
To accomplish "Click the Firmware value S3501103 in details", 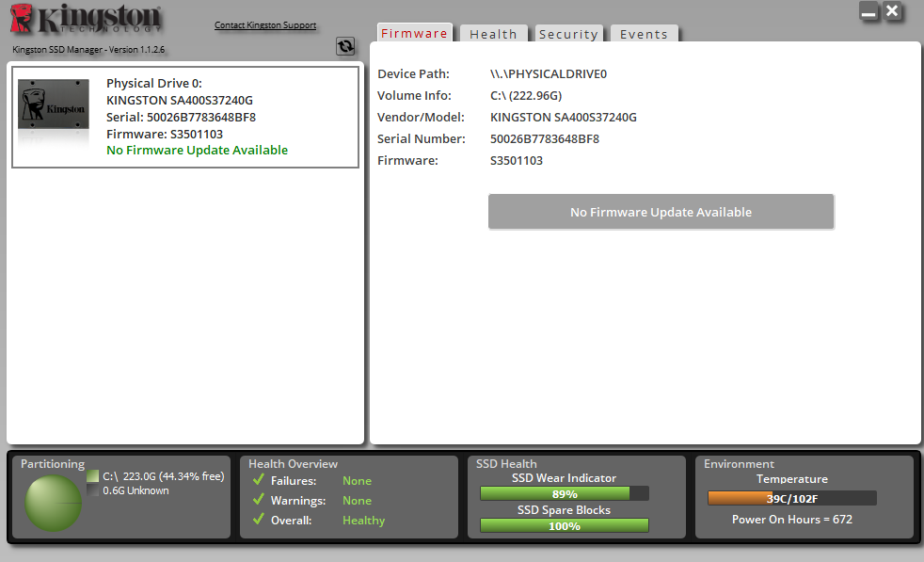I will tap(517, 160).
